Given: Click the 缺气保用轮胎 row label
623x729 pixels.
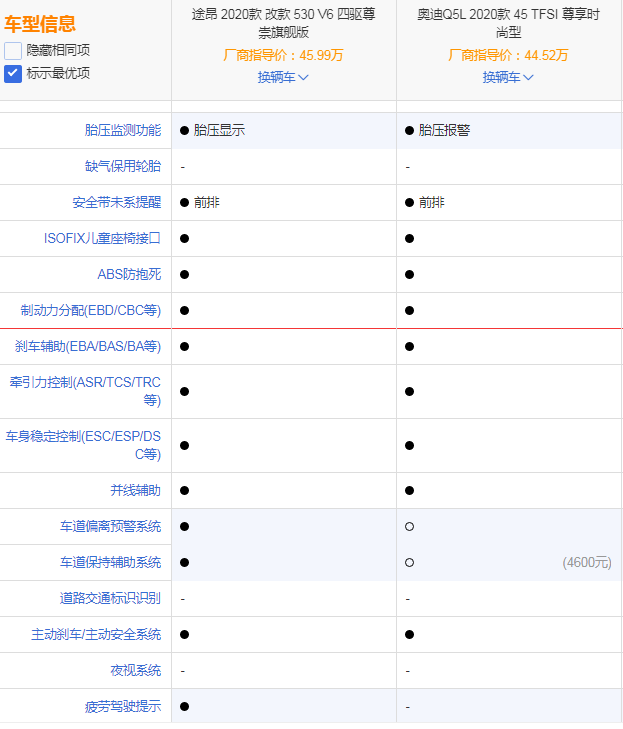Looking at the screenshot, I should click(x=122, y=166).
